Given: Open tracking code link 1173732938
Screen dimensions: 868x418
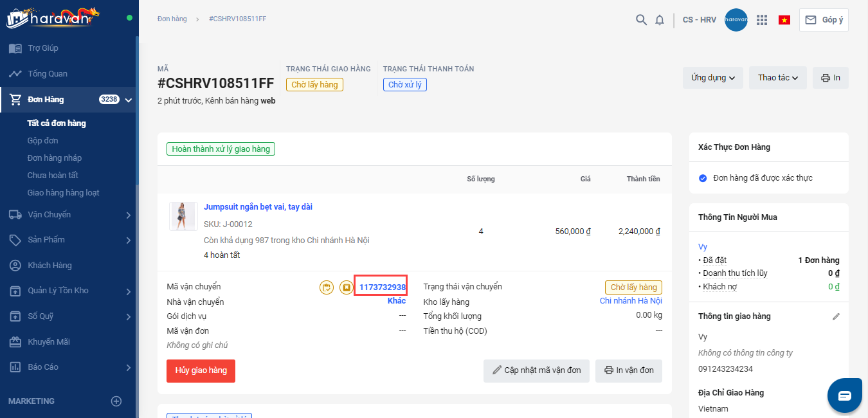Looking at the screenshot, I should pyautogui.click(x=383, y=287).
